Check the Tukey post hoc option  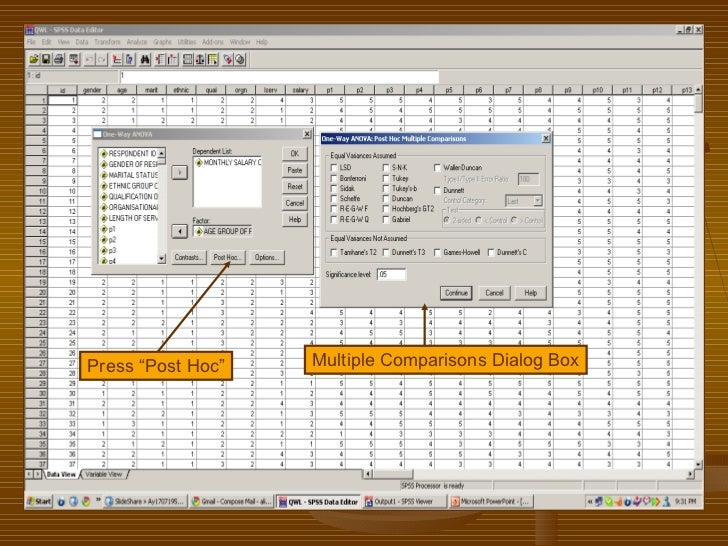(386, 178)
